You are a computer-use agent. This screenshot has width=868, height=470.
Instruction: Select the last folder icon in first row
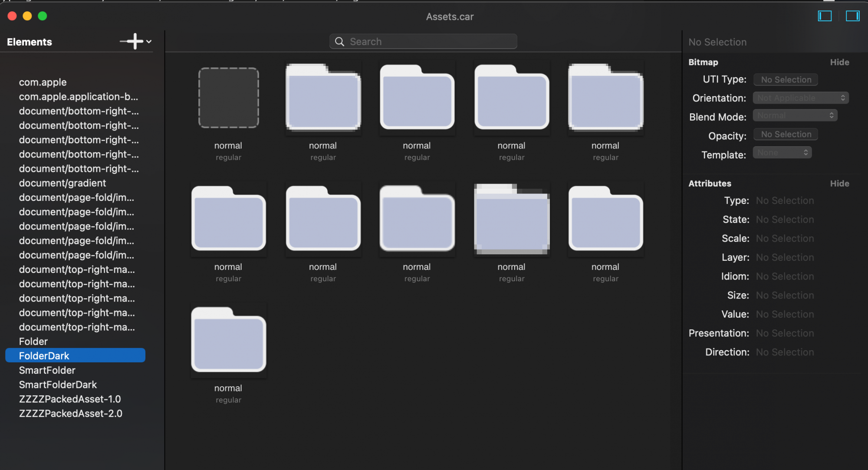click(605, 98)
